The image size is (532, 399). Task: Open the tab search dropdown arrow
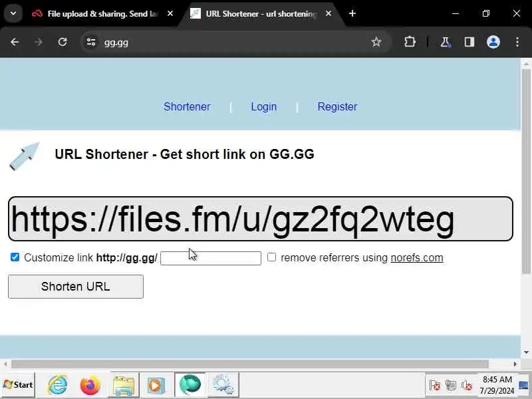13,13
